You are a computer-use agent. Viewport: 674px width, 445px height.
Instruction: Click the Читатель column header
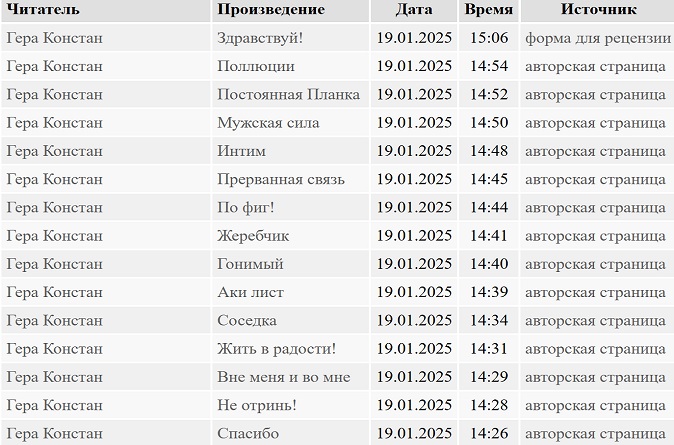(43, 9)
